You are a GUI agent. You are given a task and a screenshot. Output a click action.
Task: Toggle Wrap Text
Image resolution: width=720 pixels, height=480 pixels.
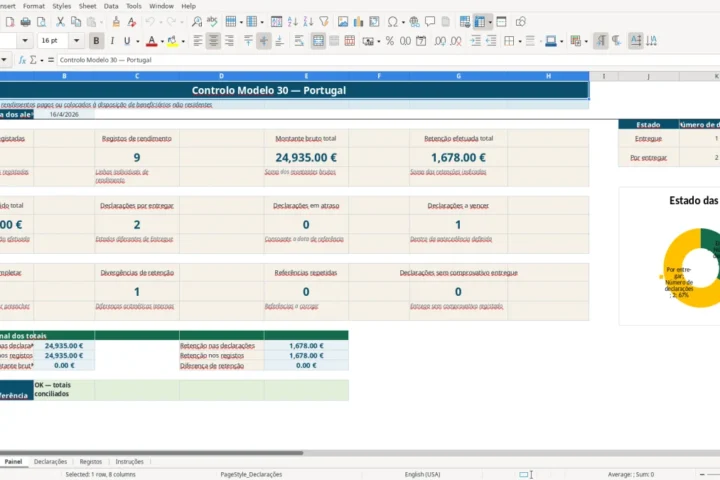pos(299,41)
